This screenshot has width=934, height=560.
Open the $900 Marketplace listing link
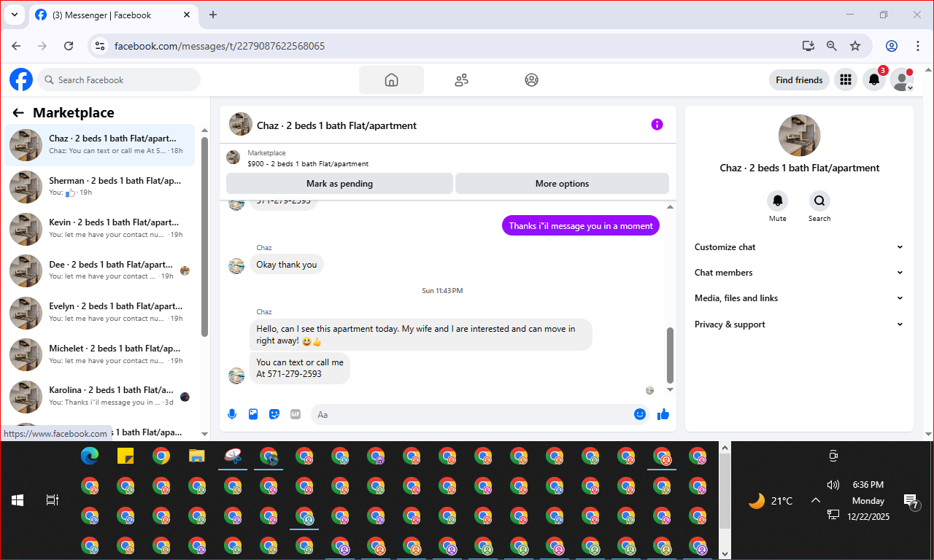[x=307, y=164]
